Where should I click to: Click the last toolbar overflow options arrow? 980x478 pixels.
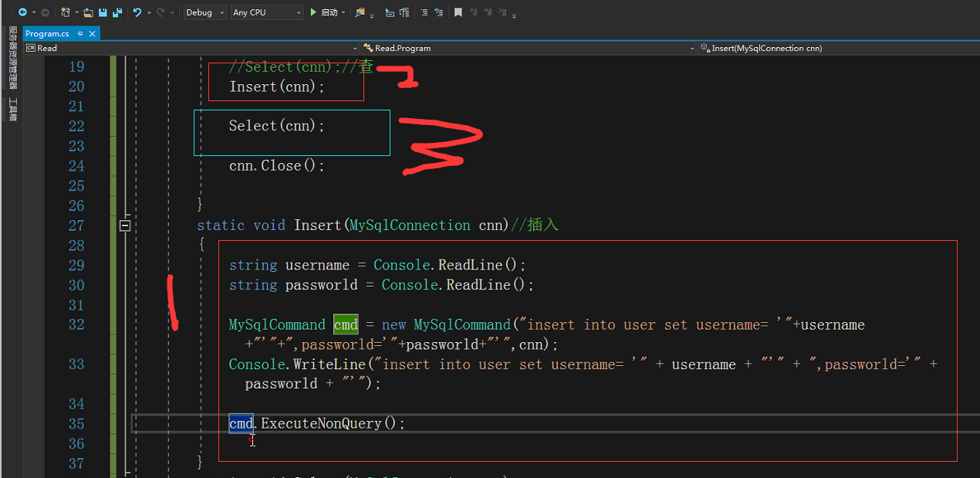click(x=514, y=15)
